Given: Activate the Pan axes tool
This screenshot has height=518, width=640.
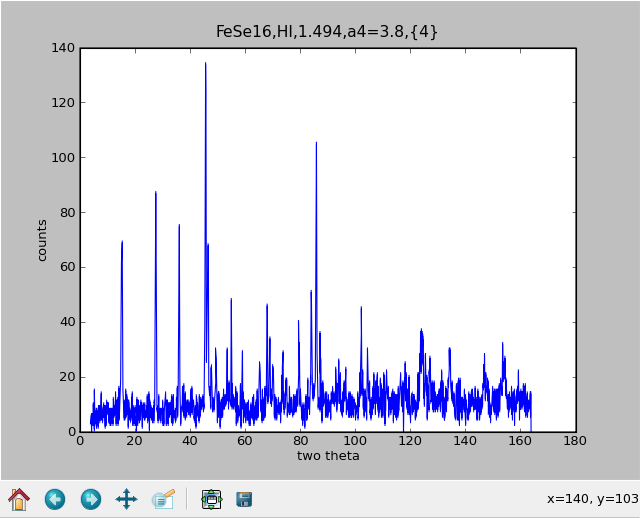Looking at the screenshot, I should (x=126, y=499).
